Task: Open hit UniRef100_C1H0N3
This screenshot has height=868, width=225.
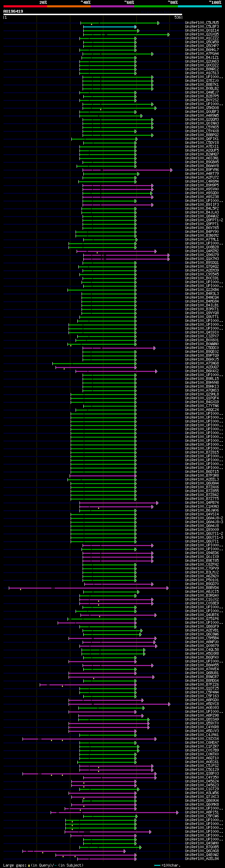Action: pyautogui.click(x=202, y=507)
